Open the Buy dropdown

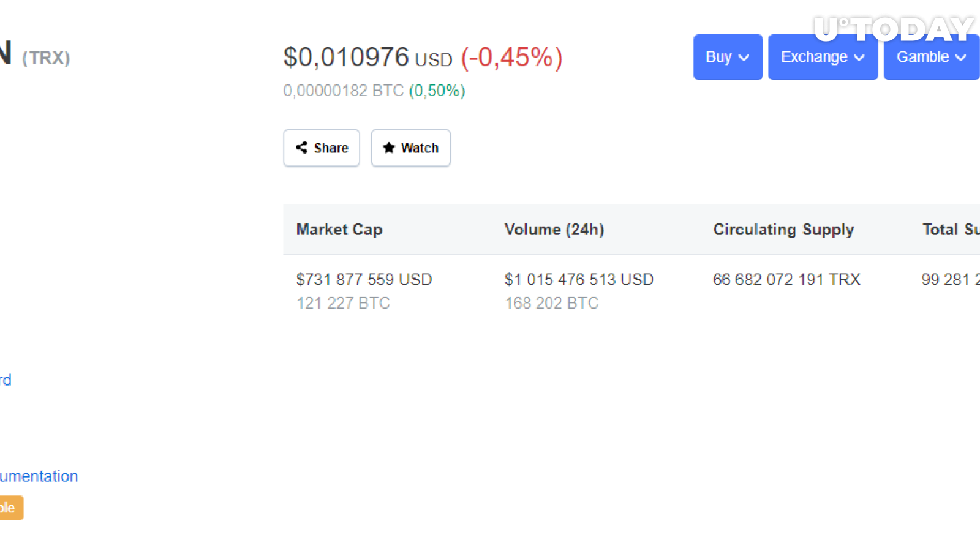[x=728, y=57]
